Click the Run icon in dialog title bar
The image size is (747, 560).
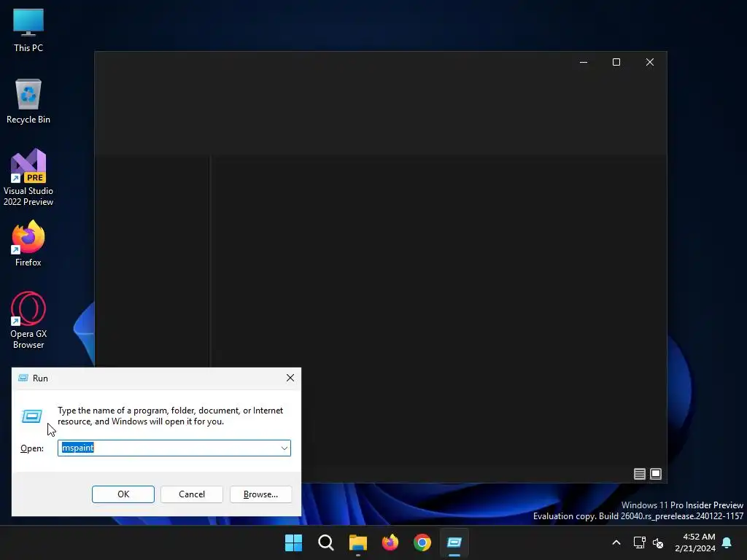tap(23, 378)
